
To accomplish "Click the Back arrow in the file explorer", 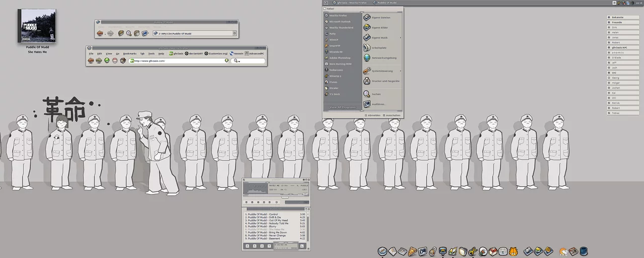I will [x=100, y=33].
